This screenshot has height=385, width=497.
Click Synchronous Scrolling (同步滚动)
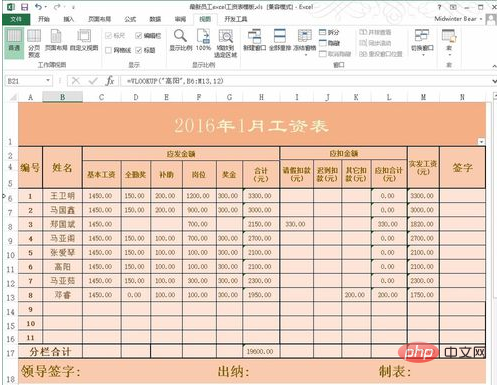click(x=375, y=43)
